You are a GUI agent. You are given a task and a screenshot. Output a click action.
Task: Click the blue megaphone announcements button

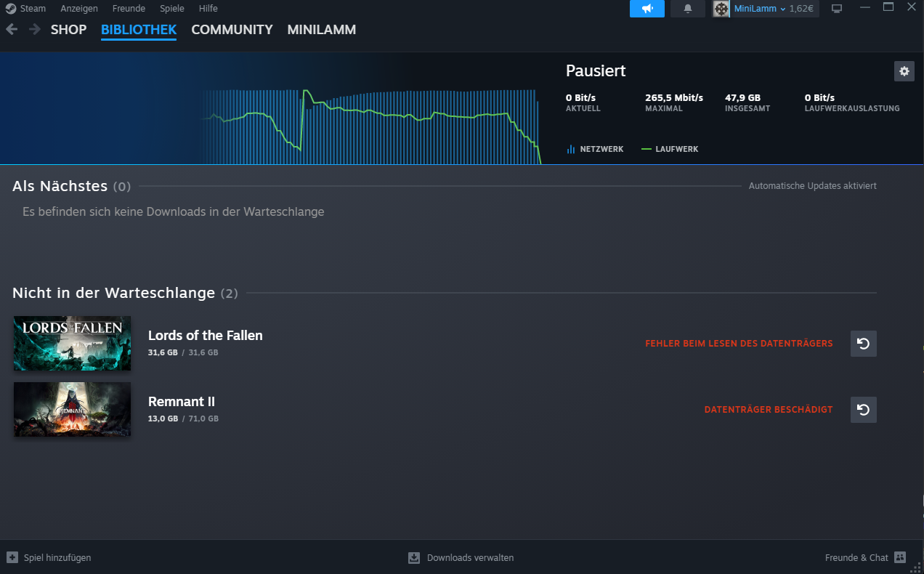click(647, 9)
